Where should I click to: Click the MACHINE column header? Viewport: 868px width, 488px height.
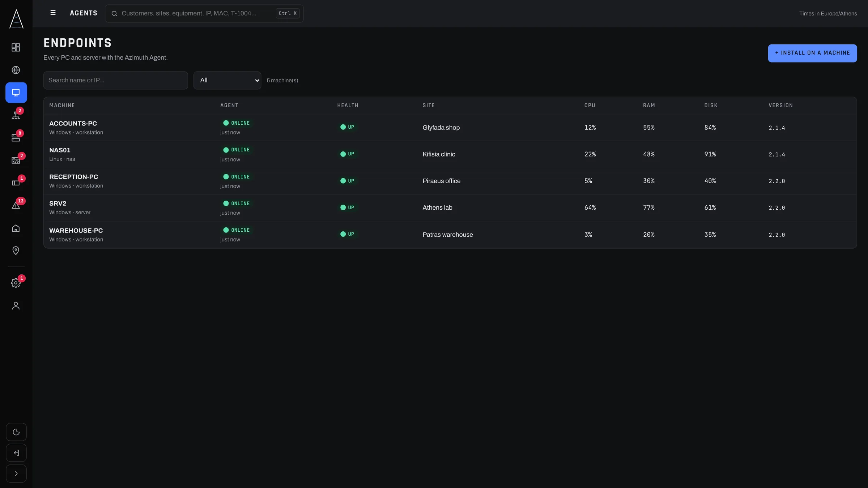point(62,106)
